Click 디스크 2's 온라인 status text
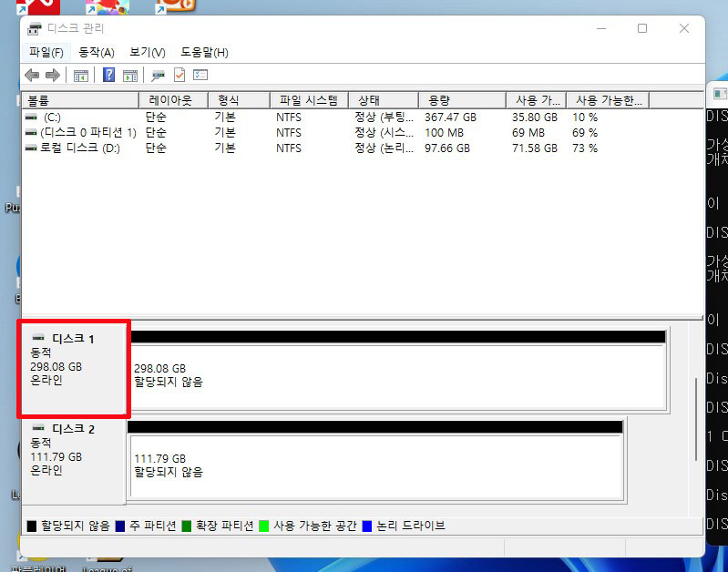 tap(46, 470)
